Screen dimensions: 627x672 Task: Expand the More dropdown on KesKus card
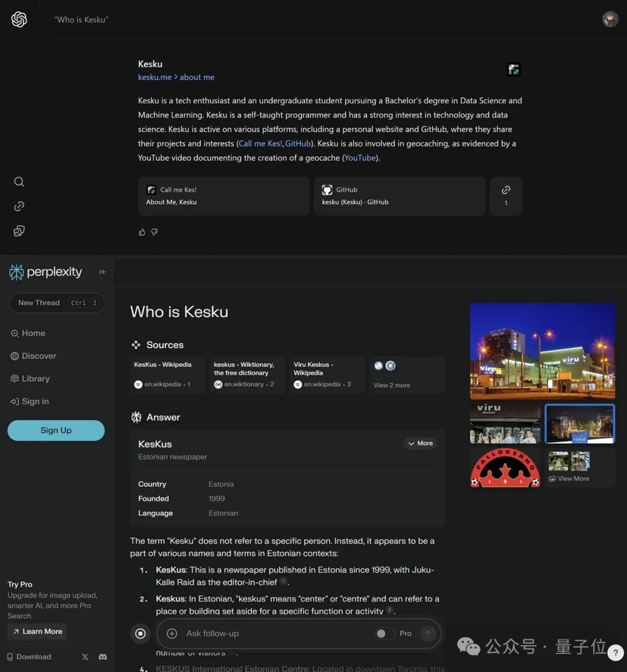click(x=420, y=443)
